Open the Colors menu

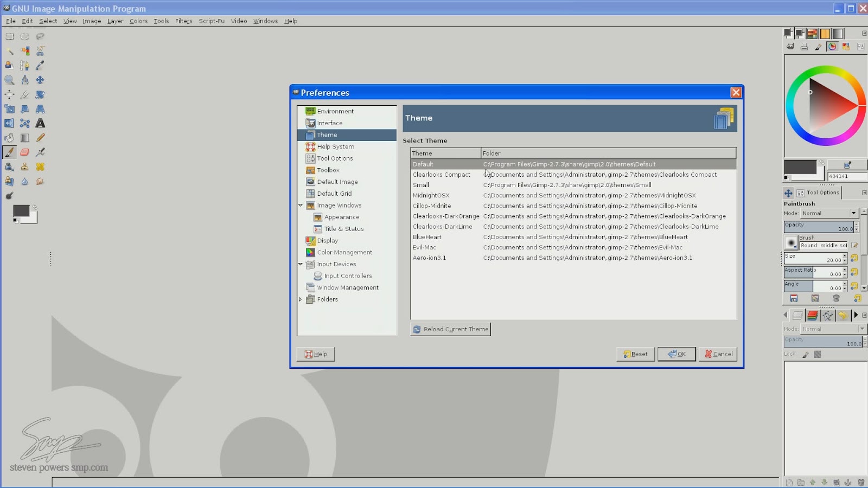pyautogui.click(x=138, y=21)
